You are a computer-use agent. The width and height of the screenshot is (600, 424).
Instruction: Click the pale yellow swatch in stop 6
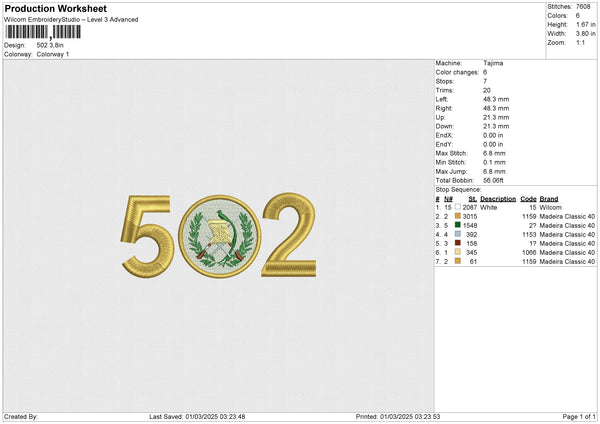click(458, 252)
